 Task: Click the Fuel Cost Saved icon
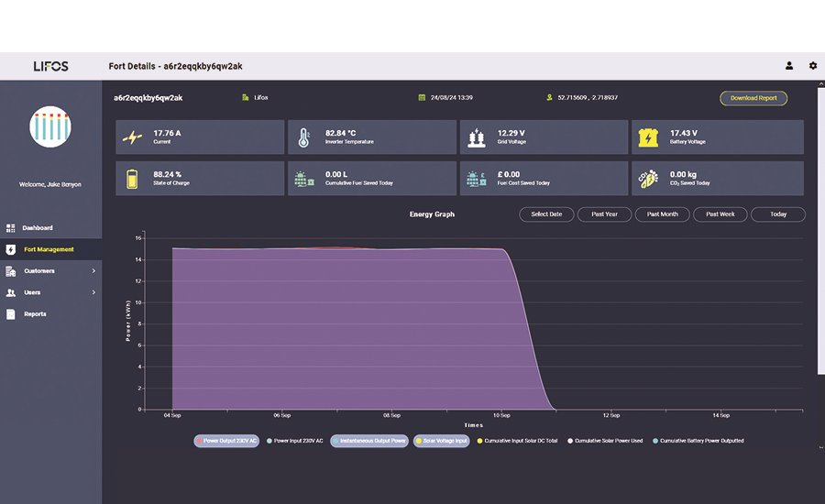pos(476,179)
